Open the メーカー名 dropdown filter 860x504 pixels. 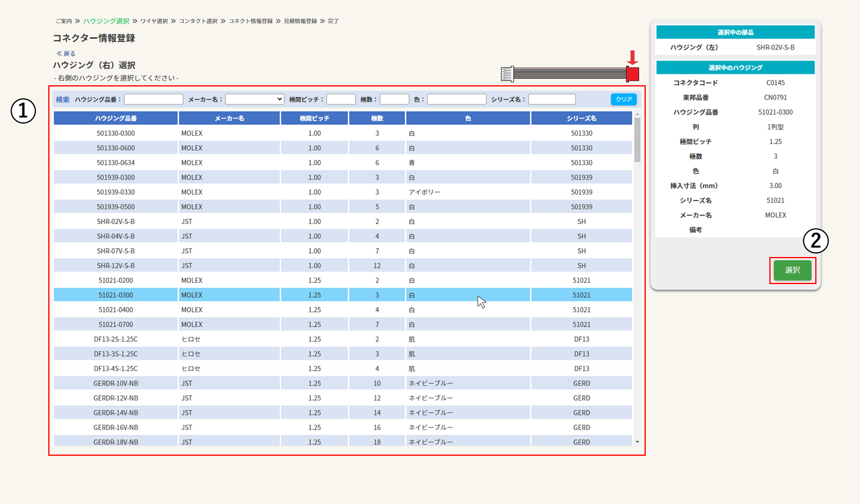click(x=255, y=99)
